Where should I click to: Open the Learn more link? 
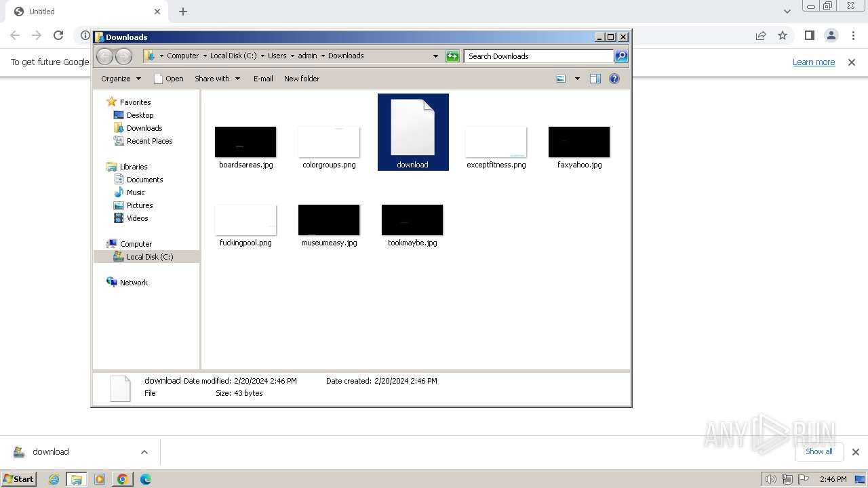pyautogui.click(x=814, y=62)
